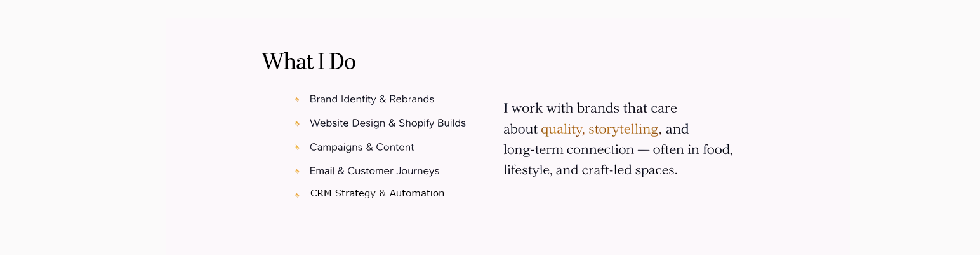Click the line 'I work with brands that care'

click(590, 108)
